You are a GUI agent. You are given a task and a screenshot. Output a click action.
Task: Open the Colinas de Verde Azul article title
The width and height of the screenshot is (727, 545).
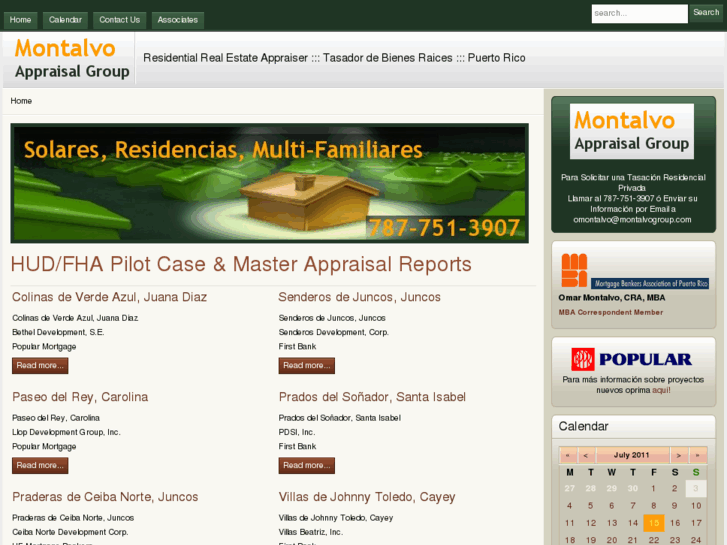click(x=109, y=297)
